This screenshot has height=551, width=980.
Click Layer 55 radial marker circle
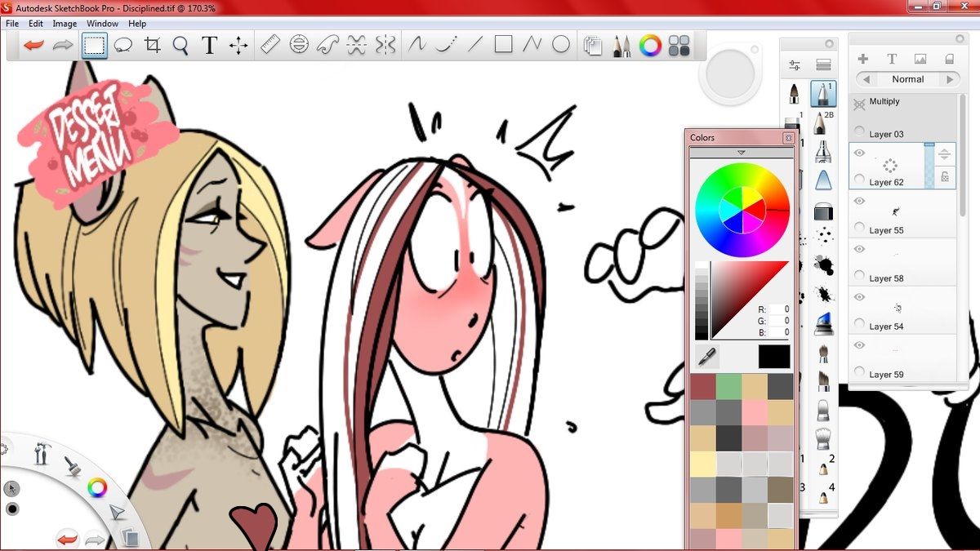pos(859,228)
